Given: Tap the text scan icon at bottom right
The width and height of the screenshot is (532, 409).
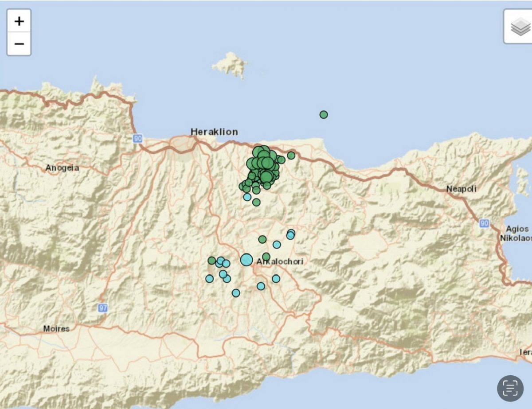Looking at the screenshot, I should pos(510,388).
